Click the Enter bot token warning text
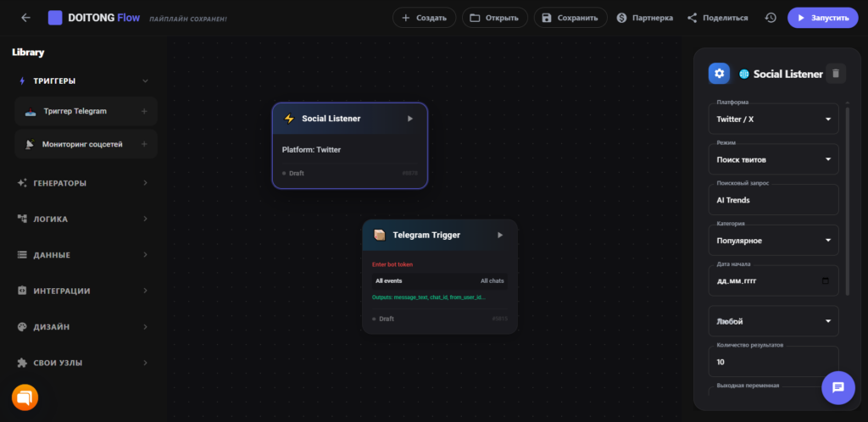This screenshot has height=422, width=868. click(x=392, y=264)
